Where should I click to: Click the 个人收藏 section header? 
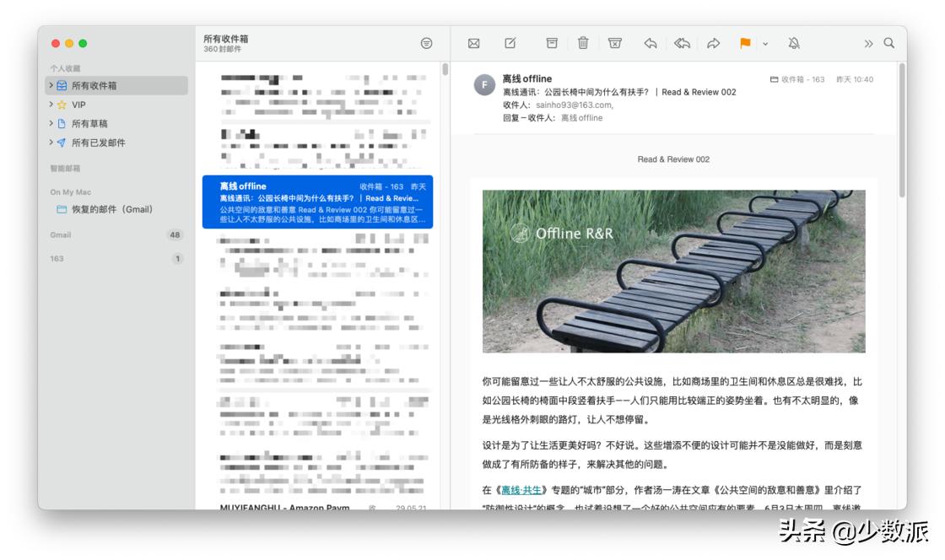pos(65,68)
